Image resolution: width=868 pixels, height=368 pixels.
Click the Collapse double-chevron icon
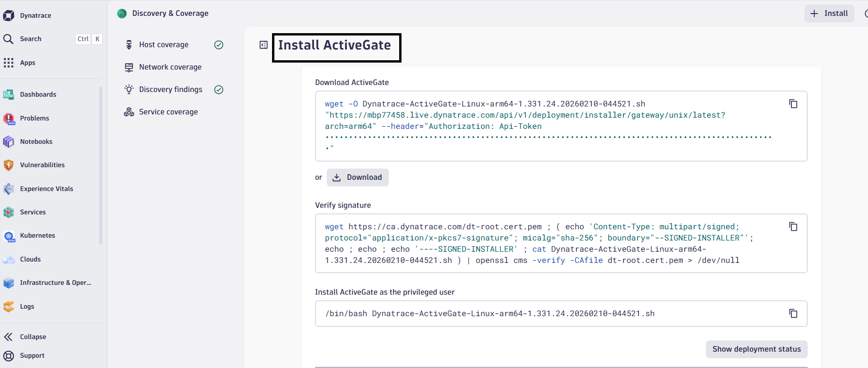point(8,337)
